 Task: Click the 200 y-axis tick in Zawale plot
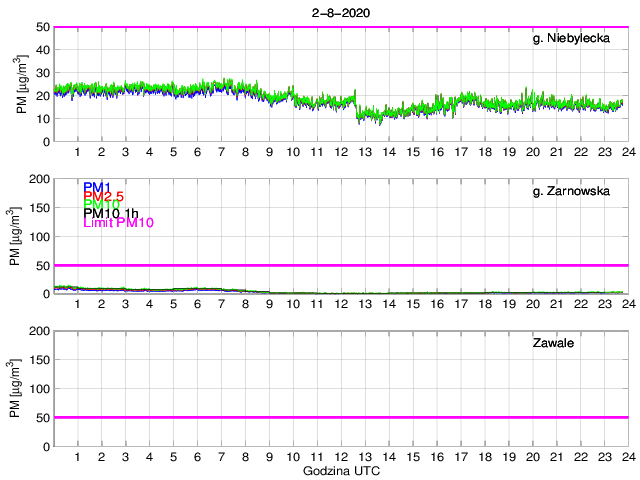[x=36, y=331]
